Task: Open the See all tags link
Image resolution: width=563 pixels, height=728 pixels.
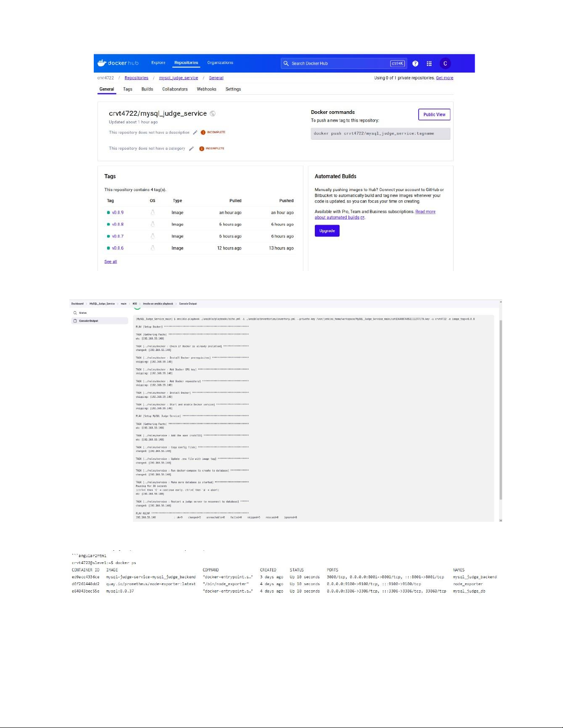Action: coord(111,262)
